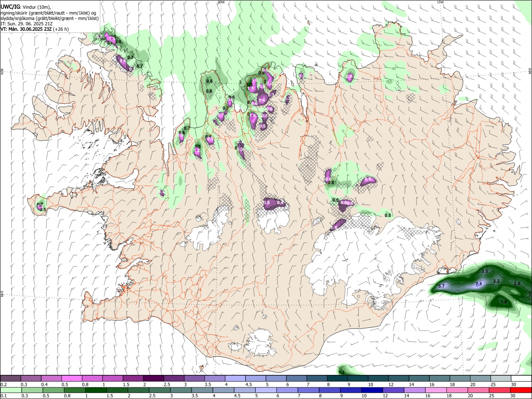Click the 'UWC/IG: Vindur (10m)' title text

(26, 7)
